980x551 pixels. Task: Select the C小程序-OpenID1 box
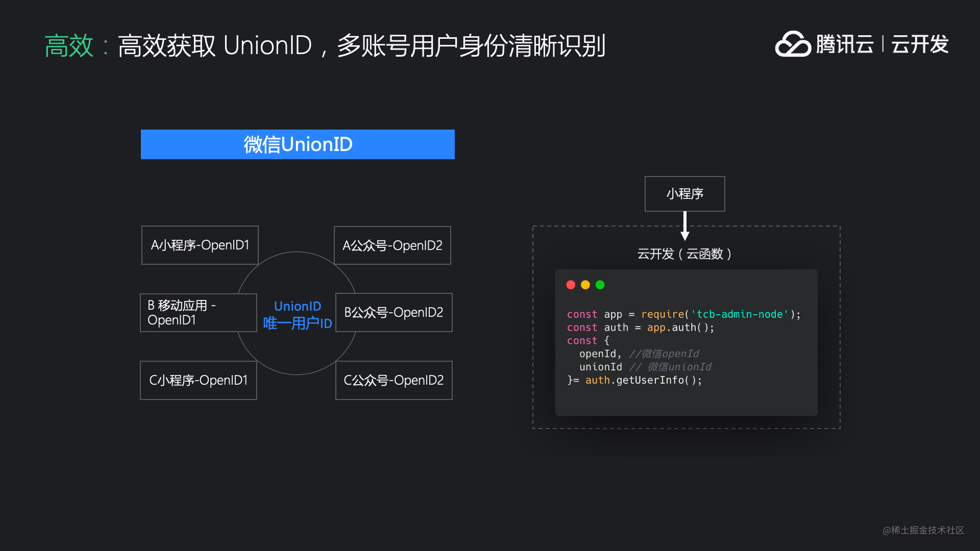click(199, 381)
